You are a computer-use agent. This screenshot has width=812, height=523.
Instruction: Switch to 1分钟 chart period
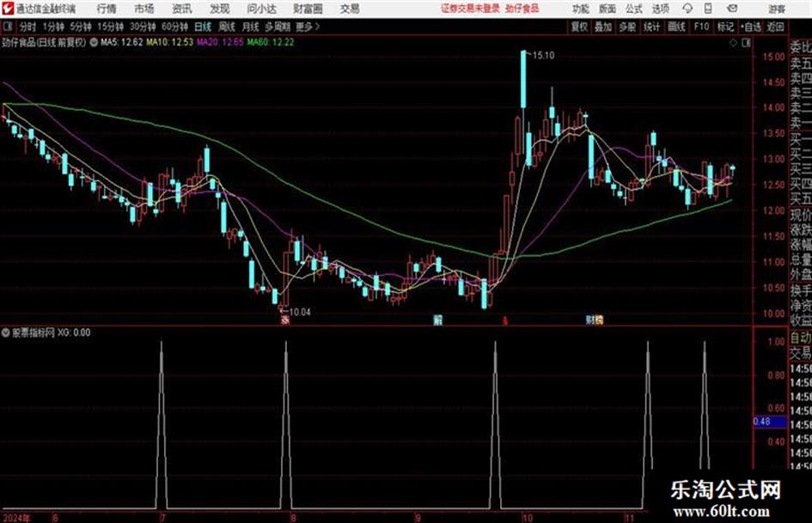52,27
